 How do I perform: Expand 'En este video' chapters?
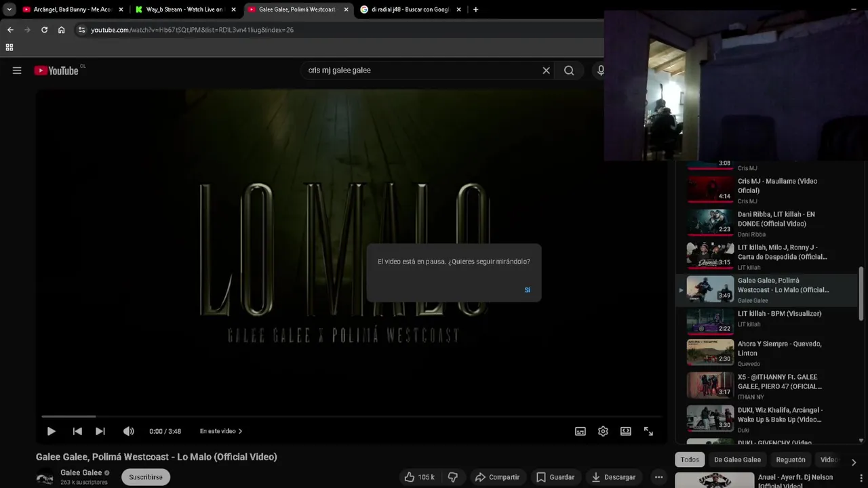coord(221,431)
